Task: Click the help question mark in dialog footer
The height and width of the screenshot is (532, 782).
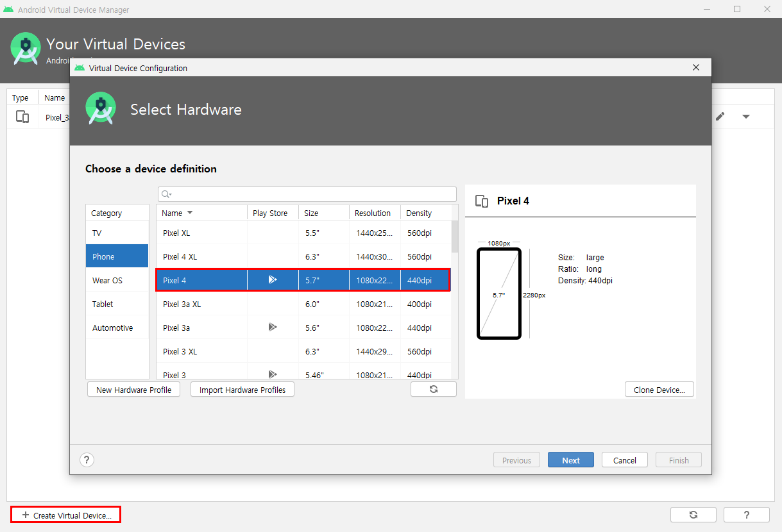Action: 87,460
